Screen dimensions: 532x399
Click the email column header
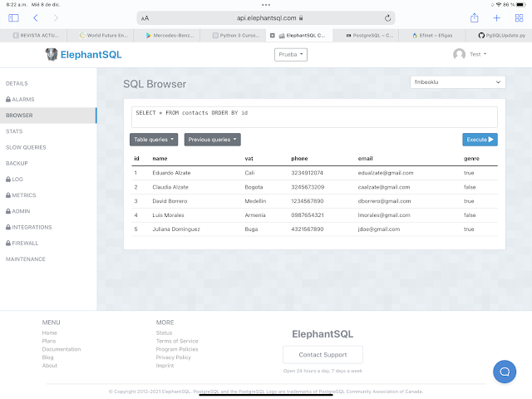tap(365, 159)
